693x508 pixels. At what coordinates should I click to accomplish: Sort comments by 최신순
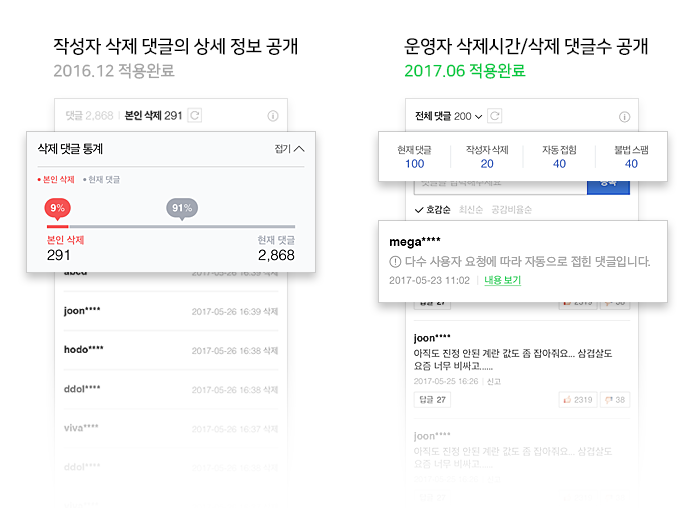471,210
